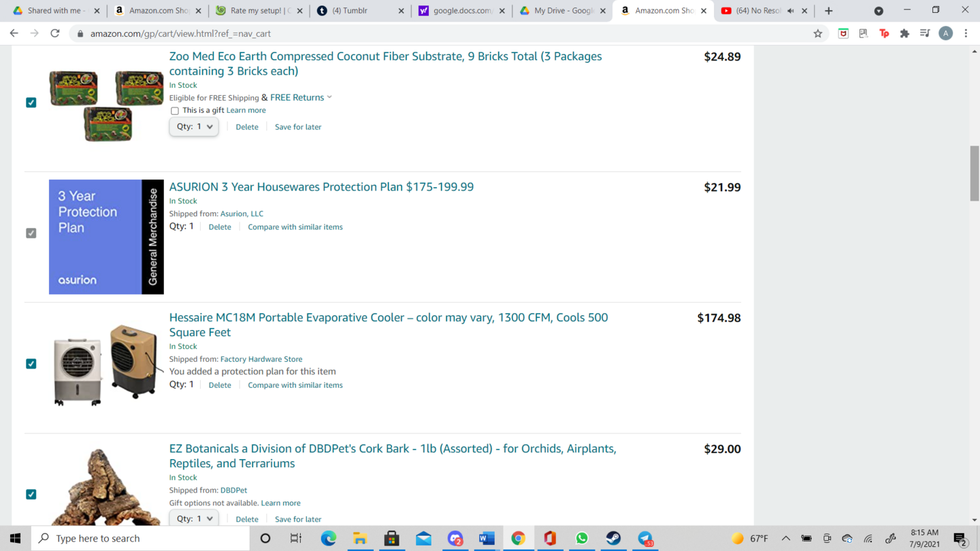Open the Chrome profile avatar A
This screenshot has height=551, width=980.
pyautogui.click(x=945, y=33)
